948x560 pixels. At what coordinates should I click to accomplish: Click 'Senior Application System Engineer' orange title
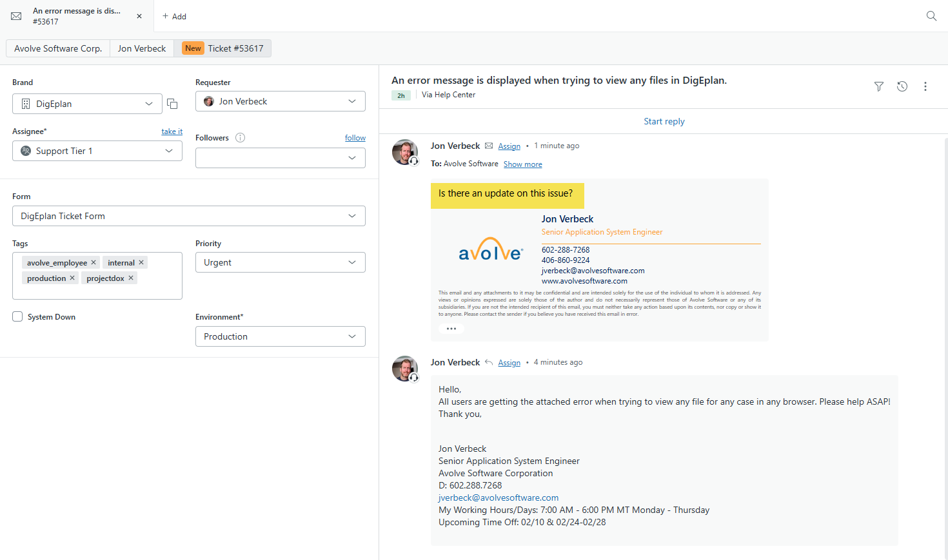602,232
